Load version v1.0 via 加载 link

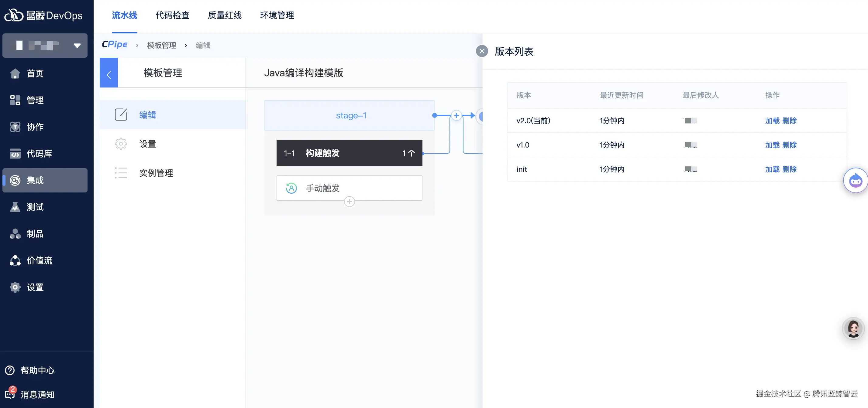click(772, 145)
